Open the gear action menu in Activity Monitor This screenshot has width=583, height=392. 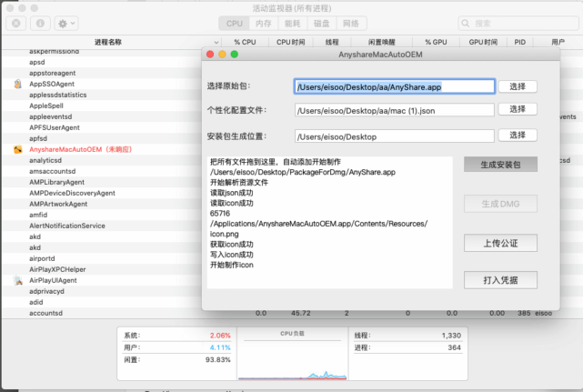(66, 24)
